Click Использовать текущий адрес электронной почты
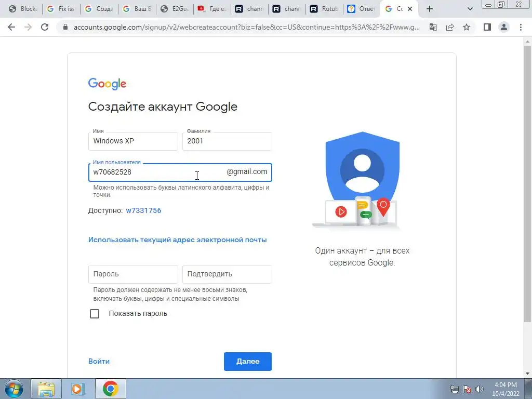Viewport: 532px width, 399px height. (x=178, y=240)
